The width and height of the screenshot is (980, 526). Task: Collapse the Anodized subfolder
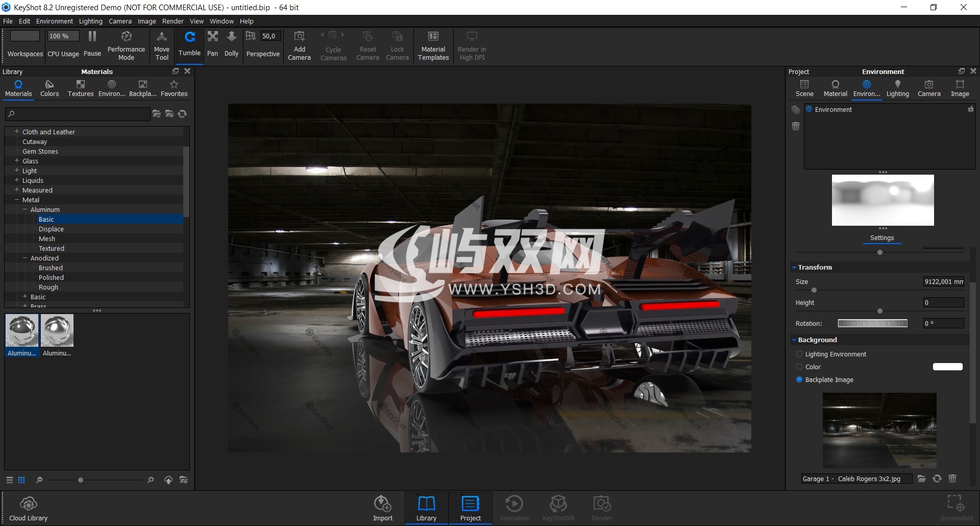click(x=25, y=258)
